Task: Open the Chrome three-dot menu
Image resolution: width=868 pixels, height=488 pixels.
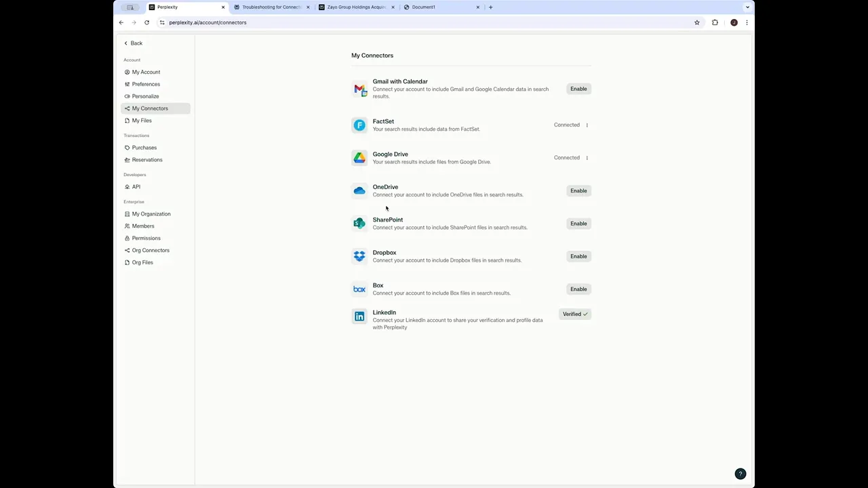Action: point(747,22)
